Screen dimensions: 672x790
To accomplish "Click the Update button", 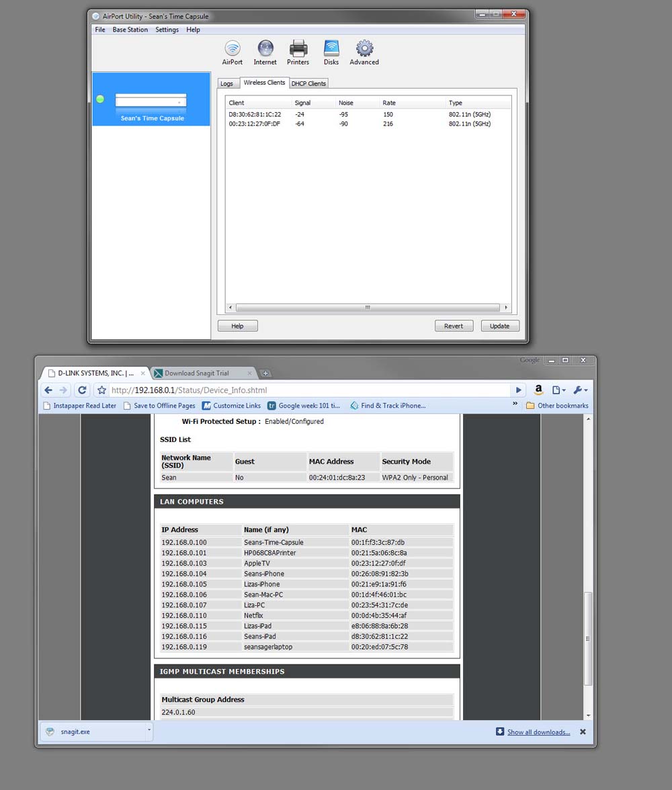I will [x=499, y=326].
